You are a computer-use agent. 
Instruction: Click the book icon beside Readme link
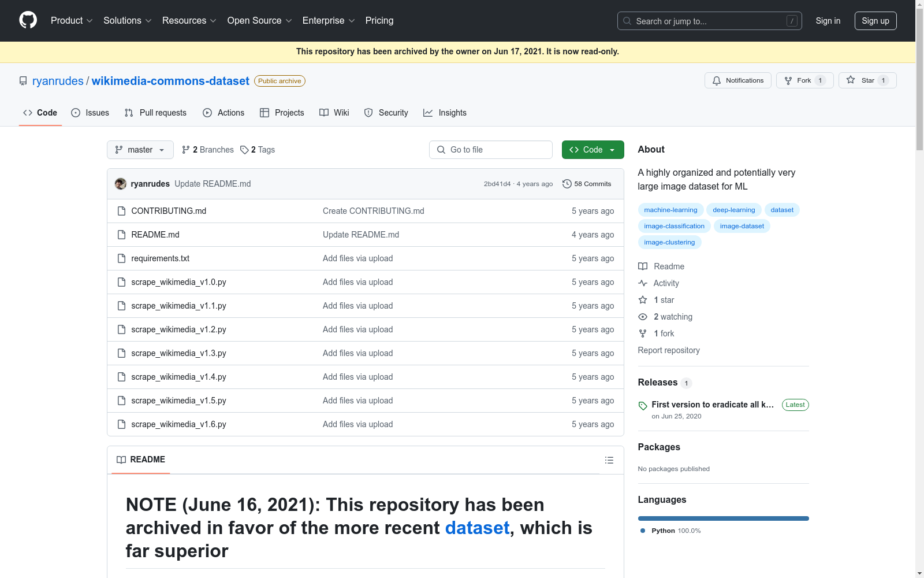tap(643, 266)
